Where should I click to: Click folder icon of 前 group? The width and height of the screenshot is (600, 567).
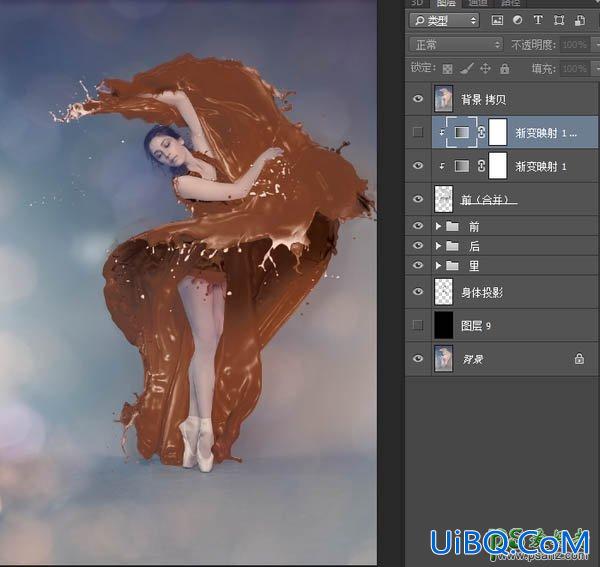452,226
